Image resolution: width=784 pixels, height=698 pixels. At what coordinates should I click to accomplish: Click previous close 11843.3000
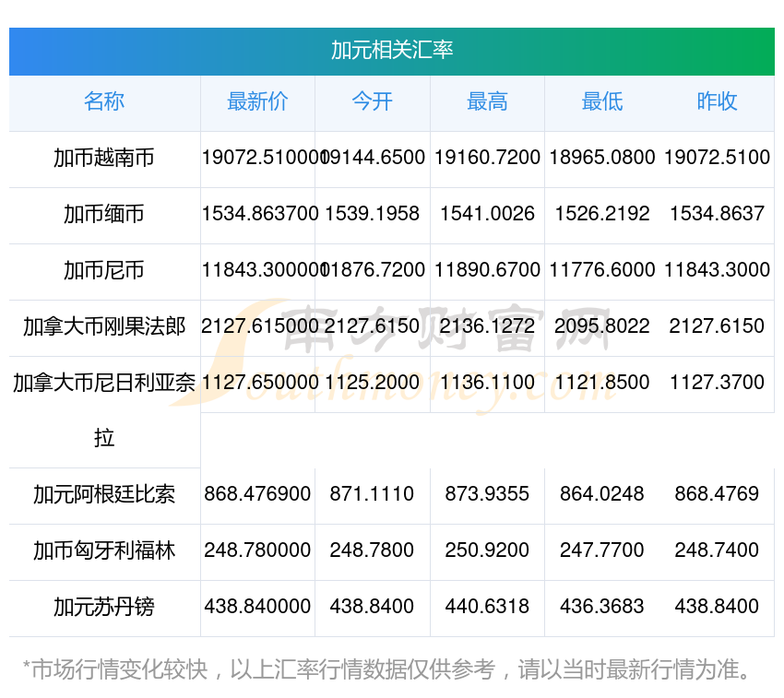717,270
